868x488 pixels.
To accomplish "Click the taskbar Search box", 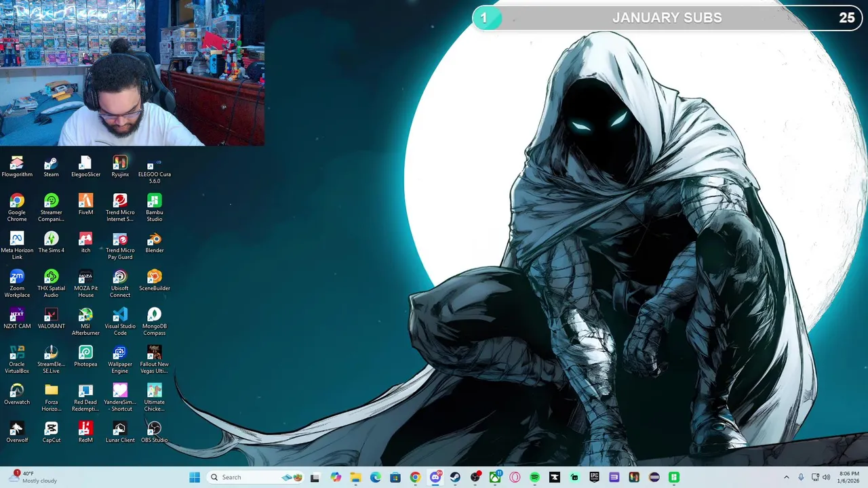I will [x=255, y=477].
